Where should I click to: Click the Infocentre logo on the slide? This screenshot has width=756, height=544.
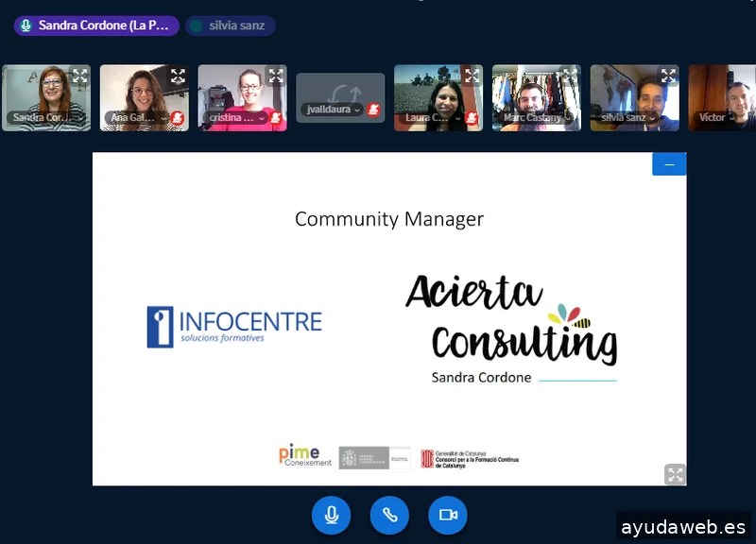(234, 327)
